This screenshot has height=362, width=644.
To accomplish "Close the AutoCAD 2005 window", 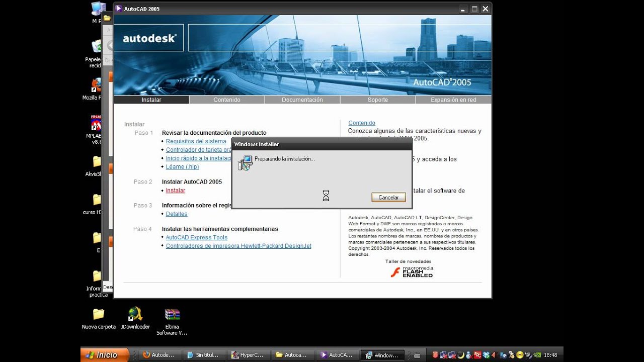I will (x=486, y=9).
